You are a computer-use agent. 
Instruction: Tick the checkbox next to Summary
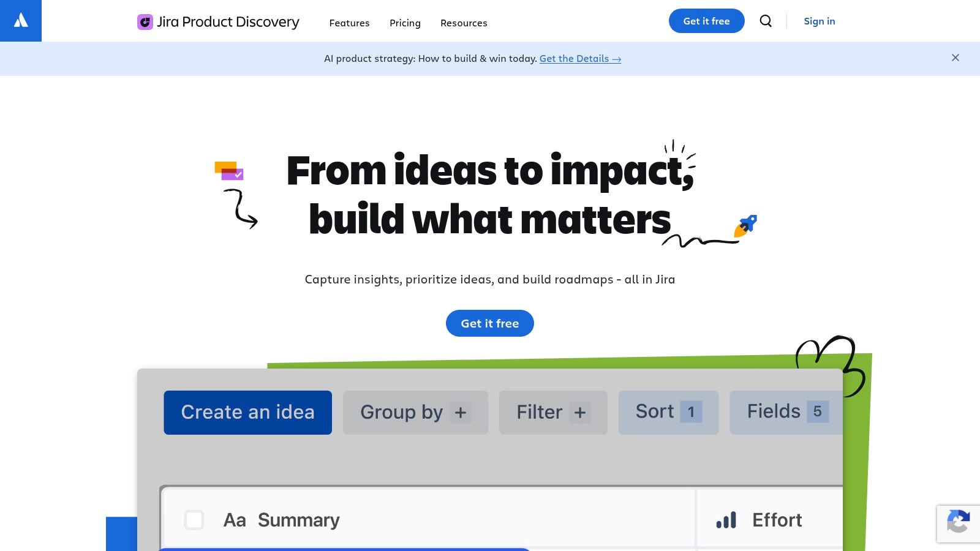pos(194,520)
